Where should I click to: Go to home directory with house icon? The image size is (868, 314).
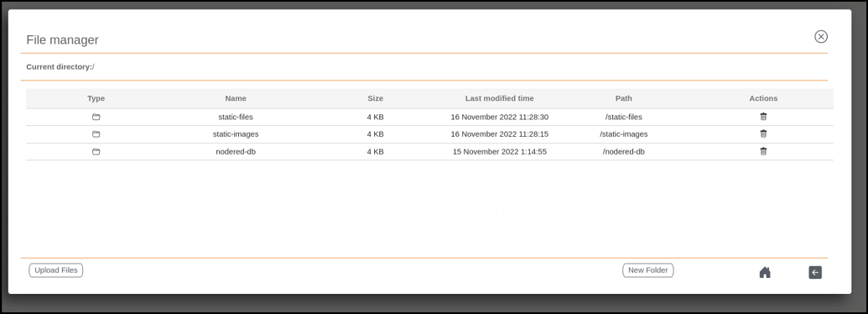[765, 272]
